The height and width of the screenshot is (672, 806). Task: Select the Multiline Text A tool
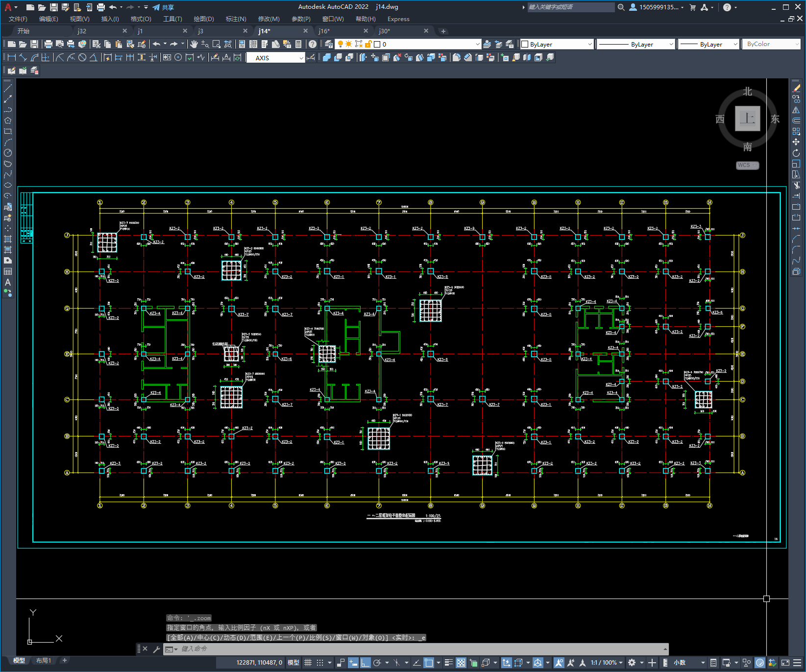8,283
